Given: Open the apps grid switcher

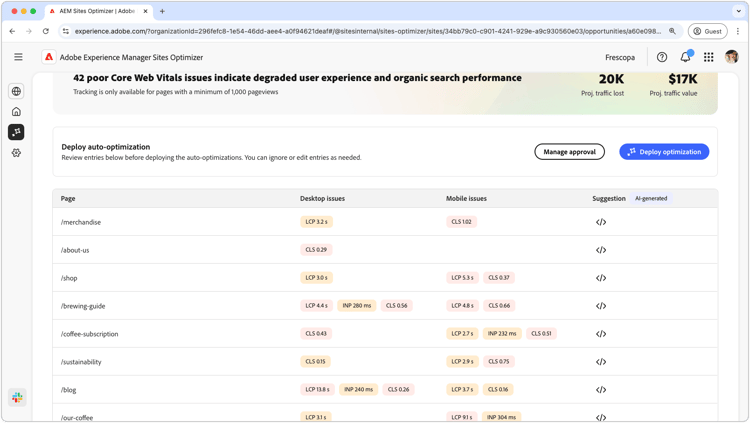Looking at the screenshot, I should (x=708, y=57).
